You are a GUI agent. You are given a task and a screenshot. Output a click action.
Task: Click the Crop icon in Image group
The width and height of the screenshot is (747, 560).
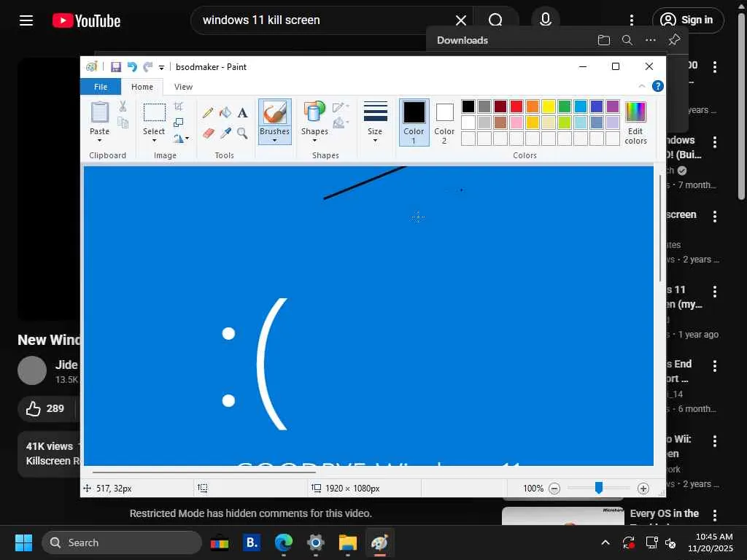(x=178, y=106)
